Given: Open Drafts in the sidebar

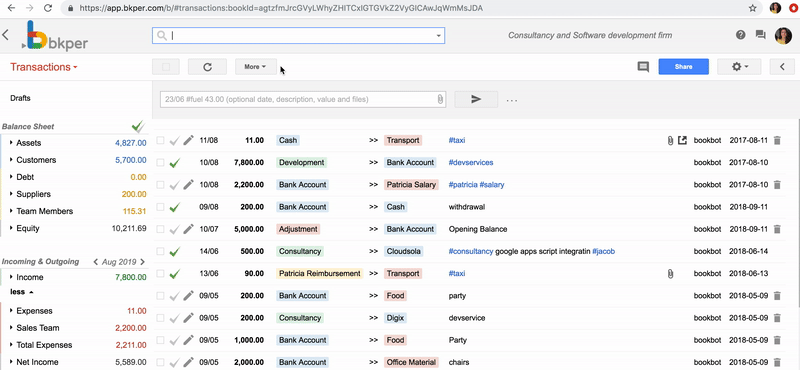Looking at the screenshot, I should pyautogui.click(x=20, y=98).
